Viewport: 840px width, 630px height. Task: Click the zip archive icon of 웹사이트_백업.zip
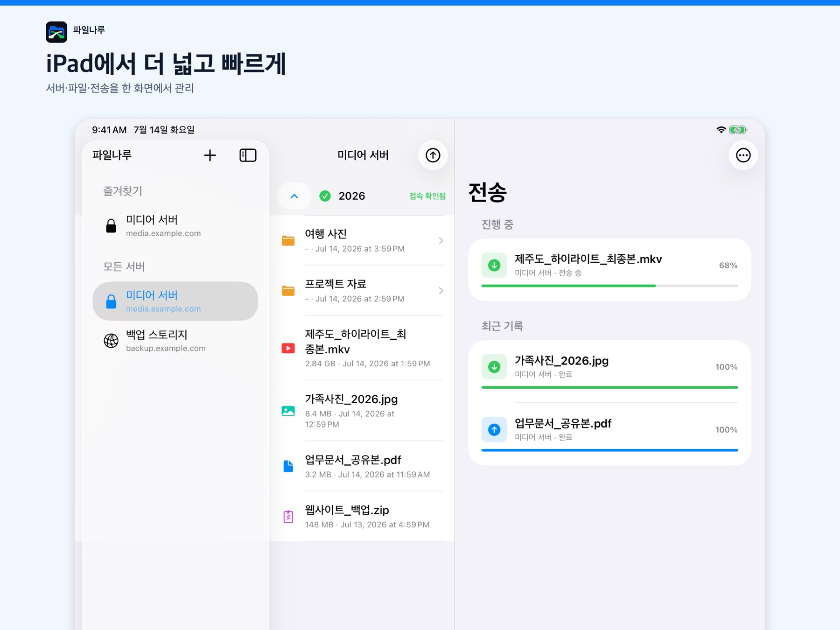coord(288,517)
